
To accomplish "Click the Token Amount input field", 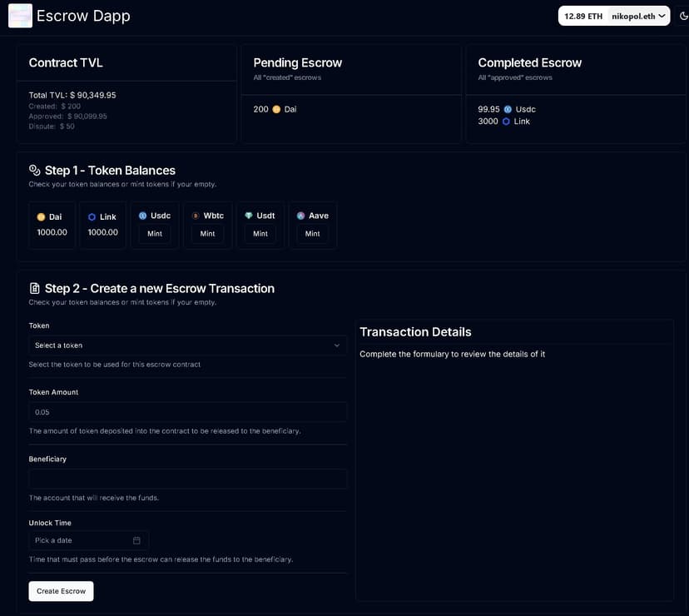I will click(187, 411).
